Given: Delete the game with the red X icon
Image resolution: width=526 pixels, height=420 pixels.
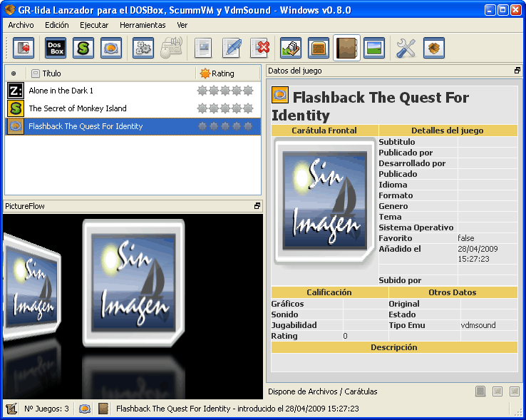Looking at the screenshot, I should pos(260,48).
